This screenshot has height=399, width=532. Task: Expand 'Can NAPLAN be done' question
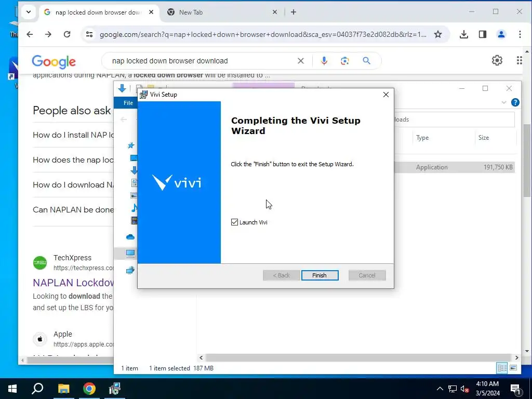73,210
